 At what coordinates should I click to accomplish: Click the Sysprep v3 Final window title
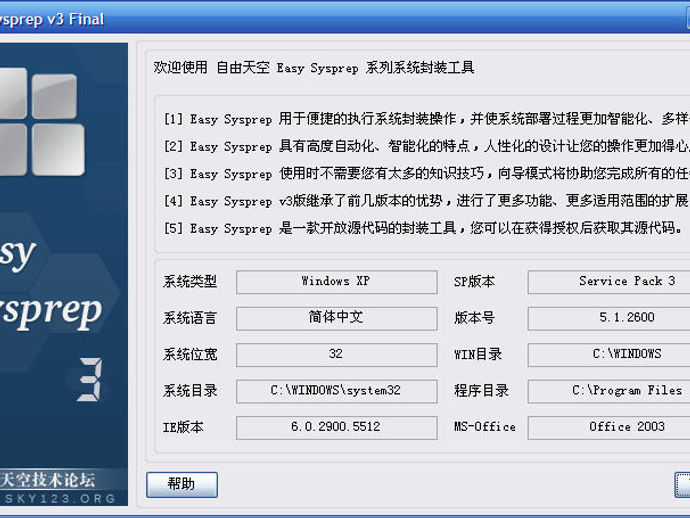[x=52, y=19]
